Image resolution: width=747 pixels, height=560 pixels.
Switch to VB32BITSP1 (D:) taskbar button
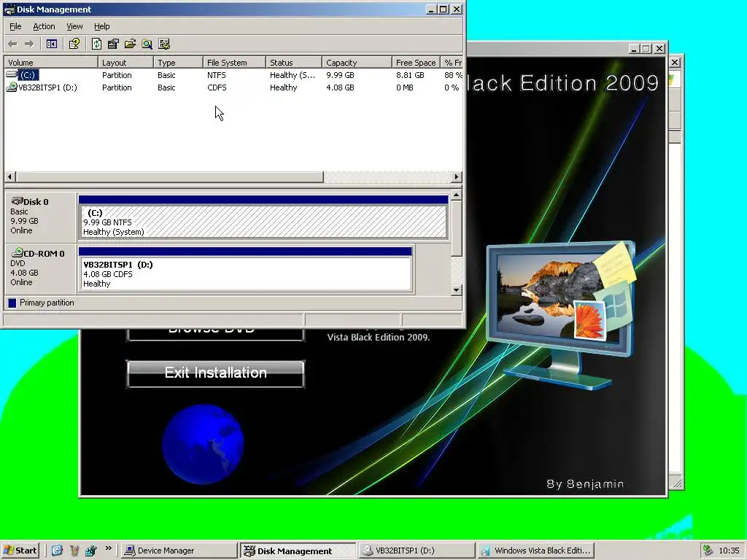417,551
